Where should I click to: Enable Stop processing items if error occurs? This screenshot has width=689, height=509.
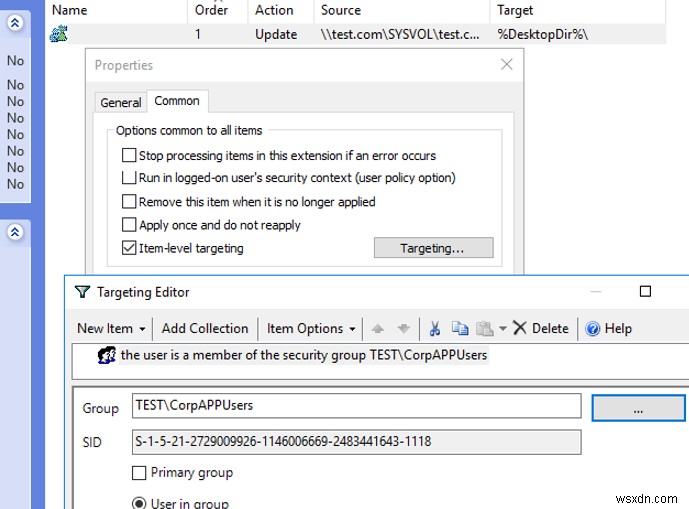tap(129, 155)
